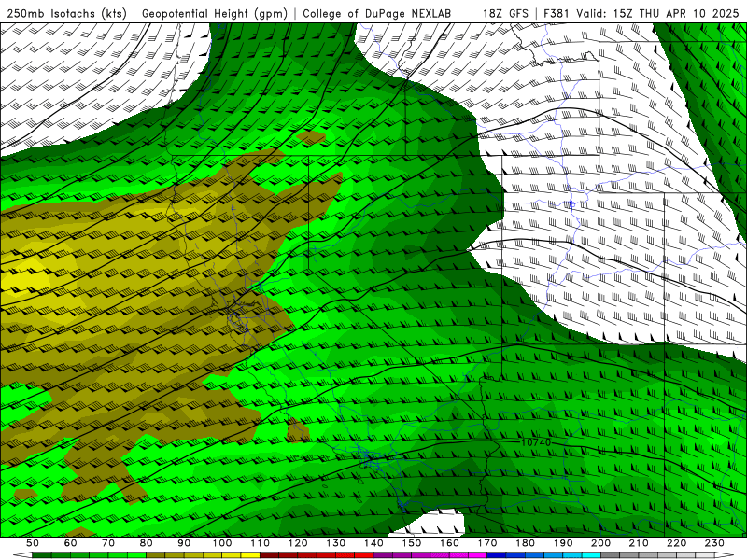
Task: Click the 'Valid: 15Z THU APR 10 2025' text
Action: (657, 14)
